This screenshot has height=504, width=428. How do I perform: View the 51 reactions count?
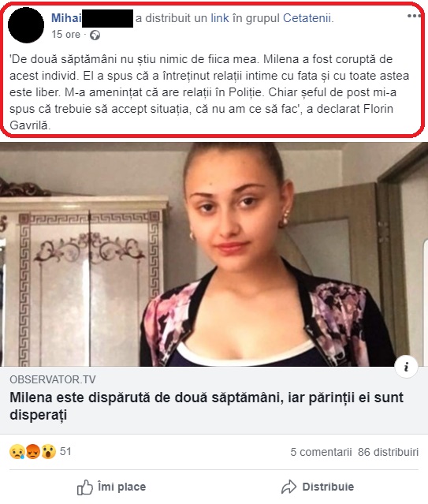point(65,451)
